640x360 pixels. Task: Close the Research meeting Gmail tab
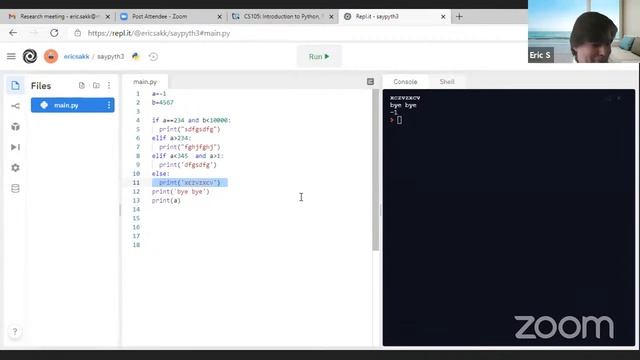tap(108, 17)
